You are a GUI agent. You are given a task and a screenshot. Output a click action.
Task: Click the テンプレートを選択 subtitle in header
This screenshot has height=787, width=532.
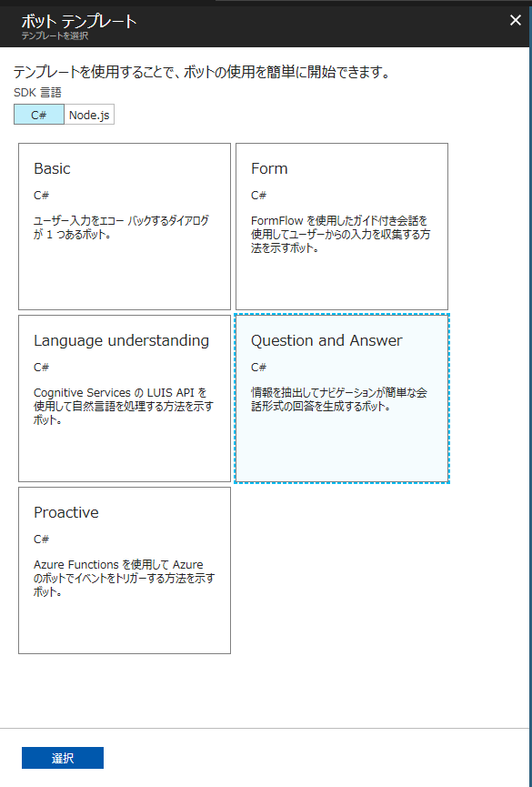click(x=55, y=36)
